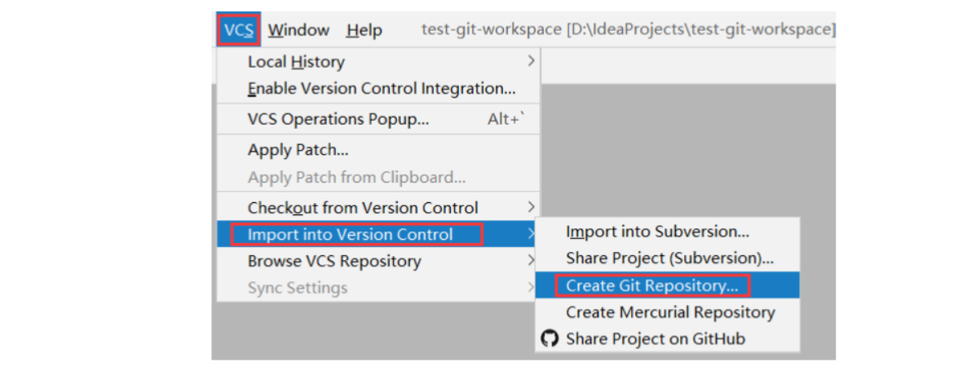Click Browse VCS Repository entry

pyautogui.click(x=334, y=262)
